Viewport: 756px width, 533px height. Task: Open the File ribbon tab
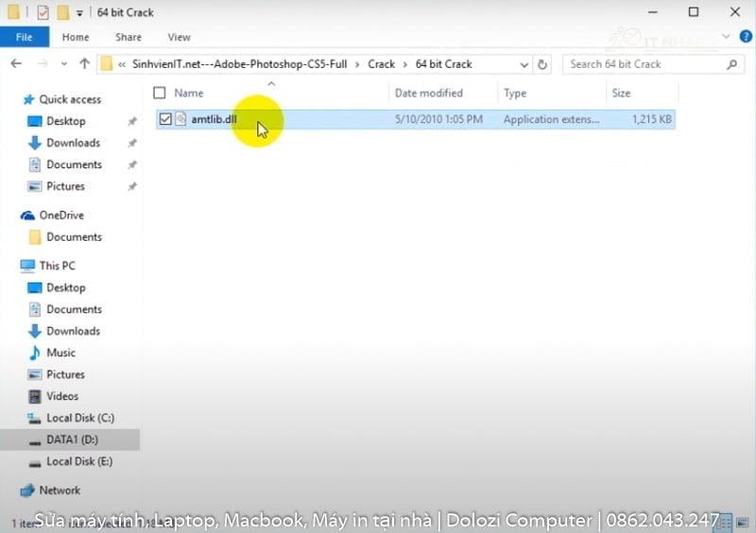(24, 38)
